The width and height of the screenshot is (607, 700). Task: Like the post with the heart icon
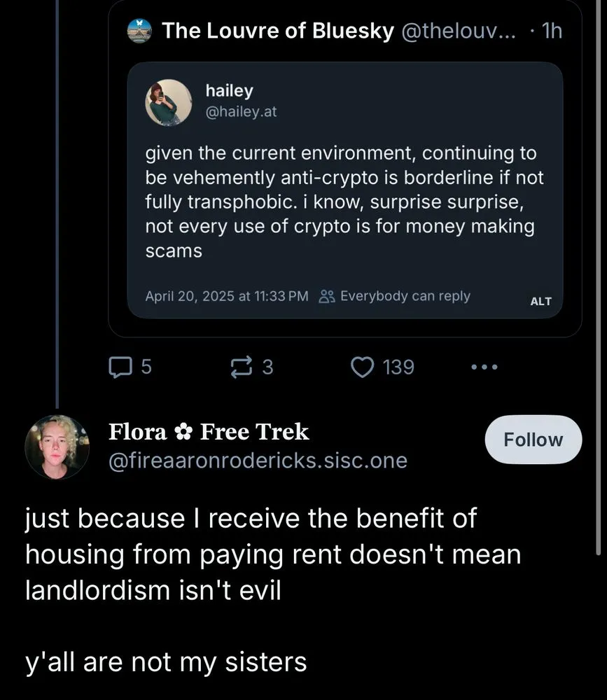click(361, 367)
